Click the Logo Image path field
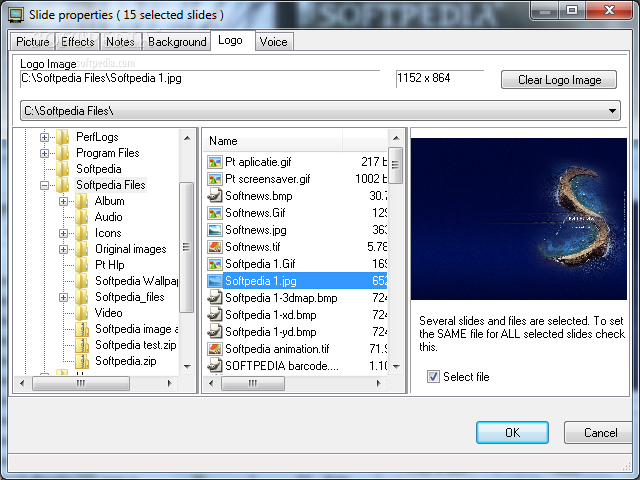 200,79
